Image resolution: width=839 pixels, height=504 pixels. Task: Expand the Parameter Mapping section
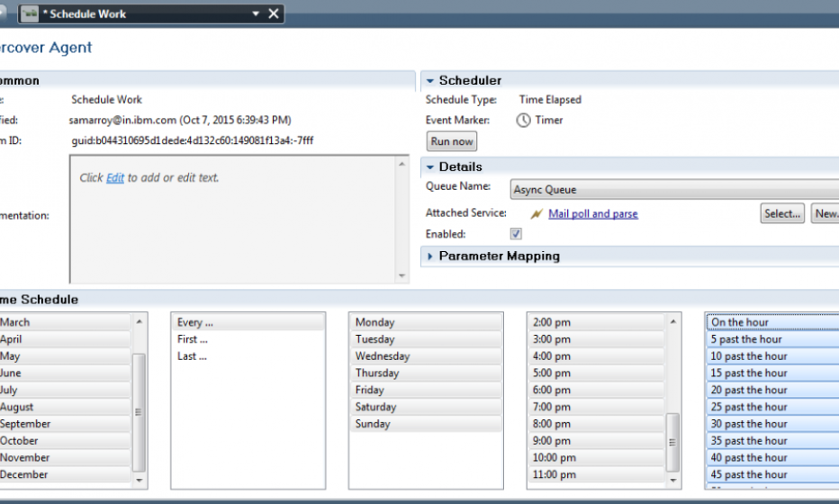tap(430, 256)
